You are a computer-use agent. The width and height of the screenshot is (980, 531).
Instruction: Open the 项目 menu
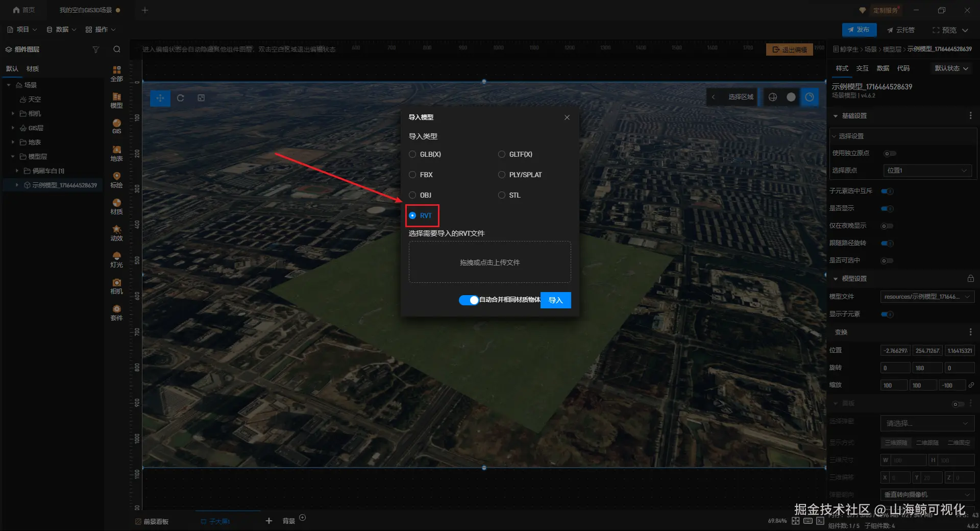pos(22,30)
